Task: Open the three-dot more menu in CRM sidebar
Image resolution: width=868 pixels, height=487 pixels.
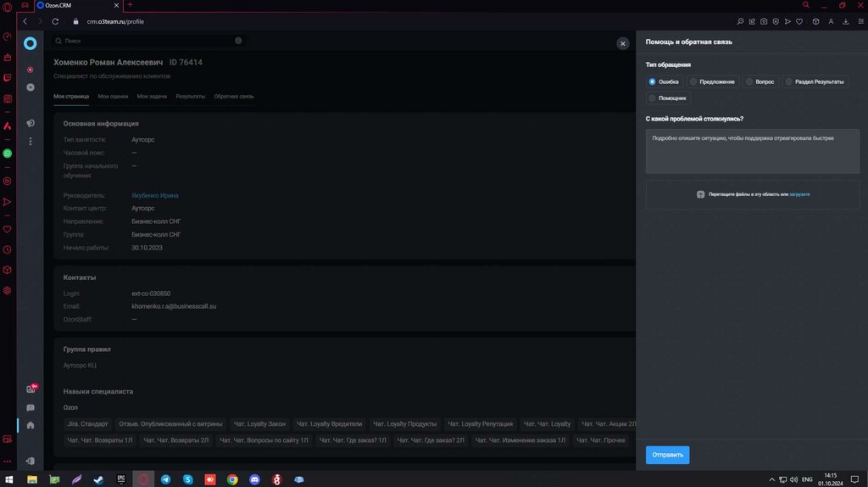Action: (31, 142)
